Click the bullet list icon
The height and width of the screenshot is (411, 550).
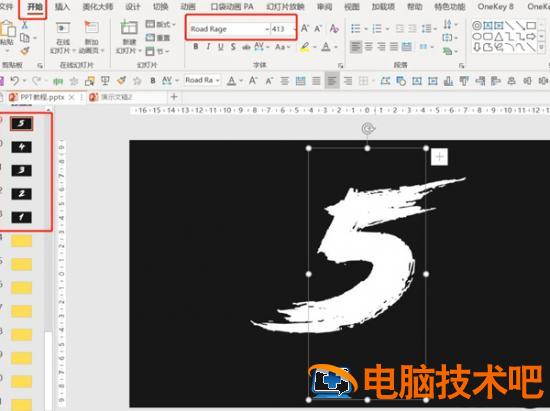pos(355,29)
